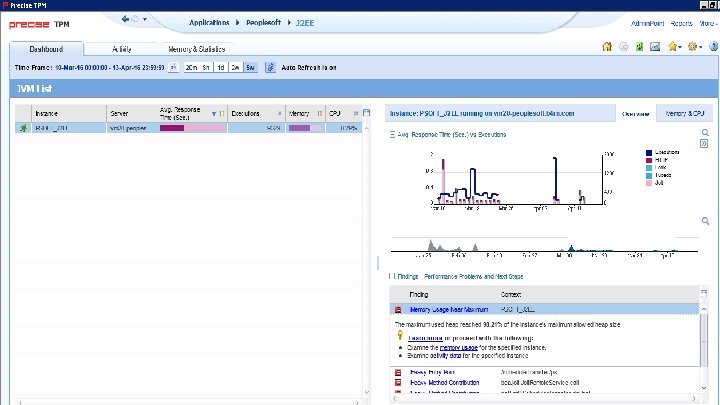Click the Memory usage bar in JVM row
The width and height of the screenshot is (720, 405).
pyautogui.click(x=305, y=128)
